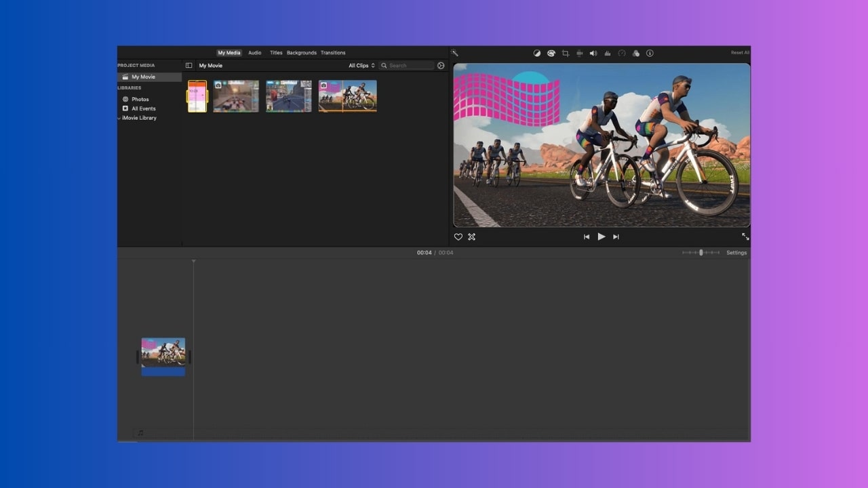Viewport: 868px width, 488px height.
Task: Mark clip as favorite with heart icon
Action: coord(458,237)
